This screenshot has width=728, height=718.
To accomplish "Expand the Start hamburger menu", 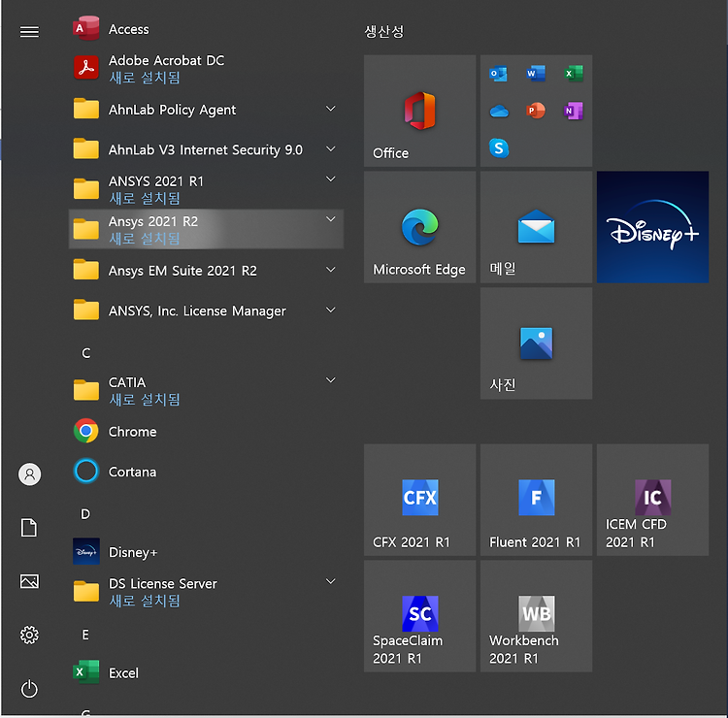I will (x=30, y=32).
